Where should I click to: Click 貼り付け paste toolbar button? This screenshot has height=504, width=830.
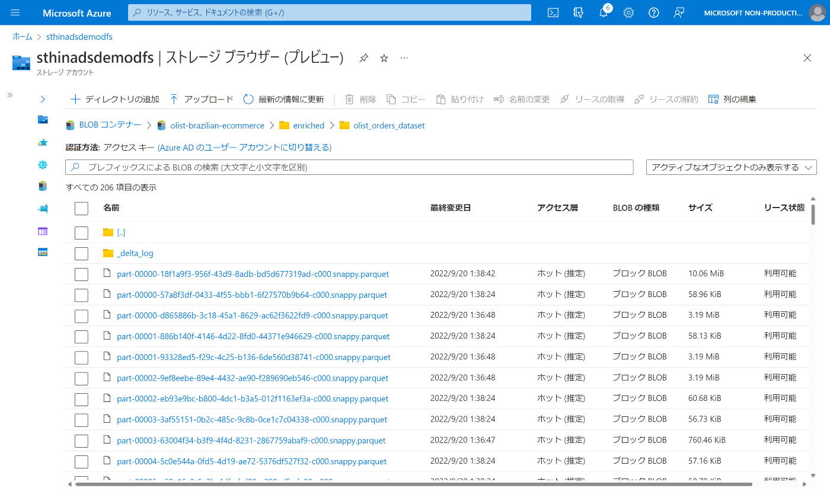(460, 100)
